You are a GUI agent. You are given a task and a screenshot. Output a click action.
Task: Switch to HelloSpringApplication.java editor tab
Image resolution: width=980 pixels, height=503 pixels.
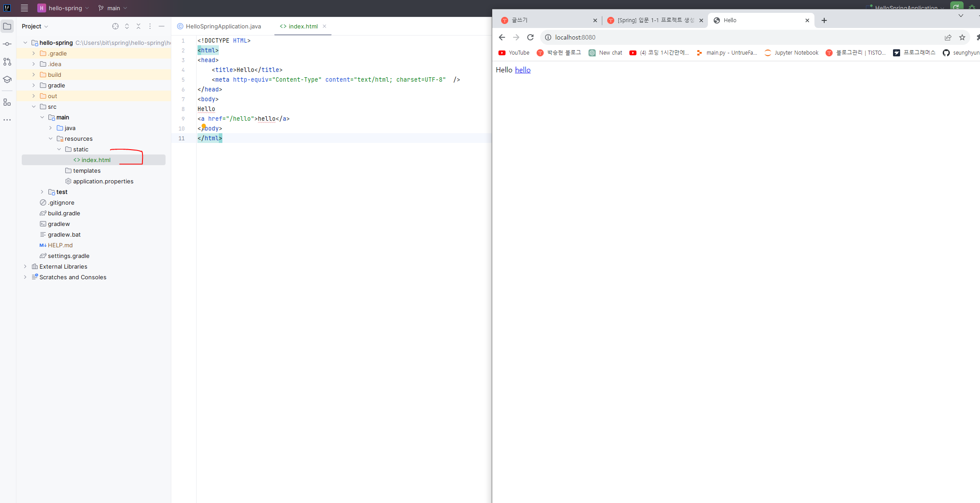click(x=223, y=26)
